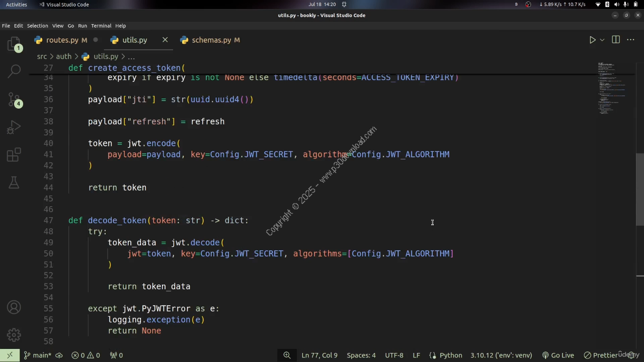The image size is (644, 362).
Task: Open the Manage gear icon
Action: pyautogui.click(x=14, y=334)
